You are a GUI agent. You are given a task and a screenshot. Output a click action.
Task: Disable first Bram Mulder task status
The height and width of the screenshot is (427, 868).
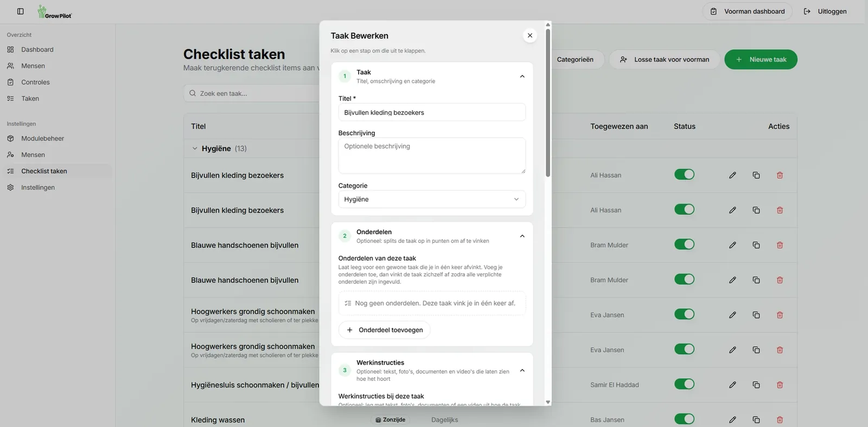pos(684,244)
